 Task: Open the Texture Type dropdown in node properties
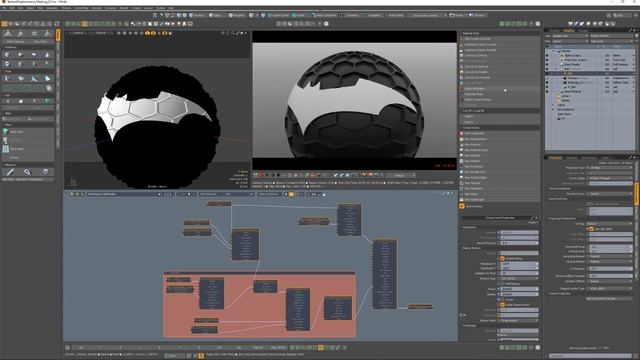(x=519, y=278)
